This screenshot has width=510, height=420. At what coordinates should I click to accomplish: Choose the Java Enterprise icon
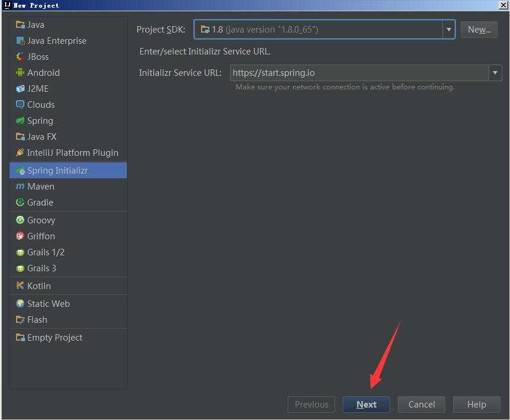coord(20,41)
